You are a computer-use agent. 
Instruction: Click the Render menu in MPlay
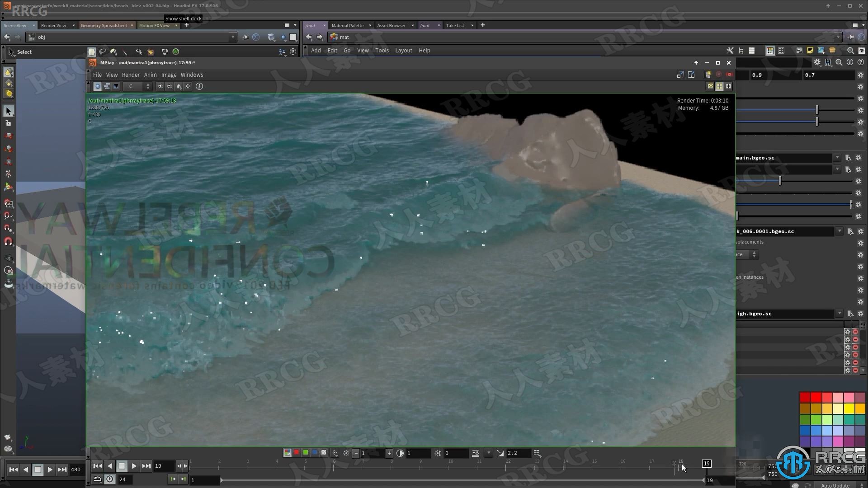(x=131, y=74)
